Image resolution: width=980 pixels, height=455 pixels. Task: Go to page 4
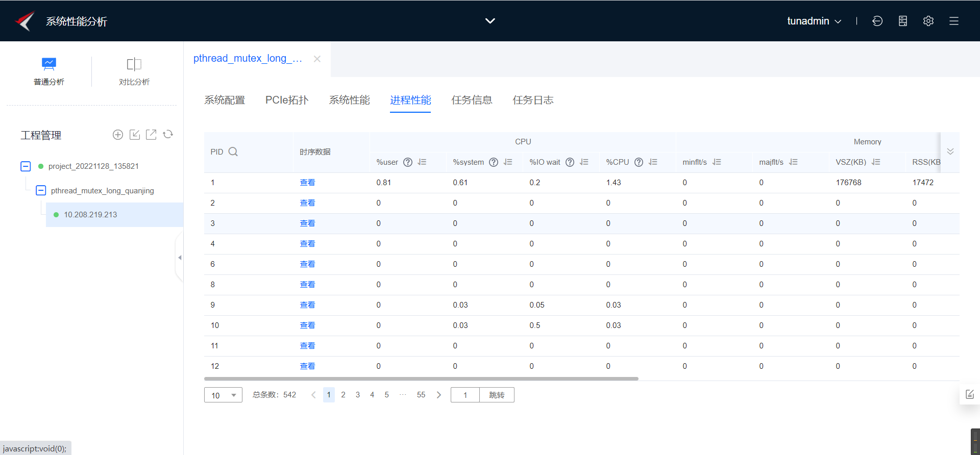[372, 395]
